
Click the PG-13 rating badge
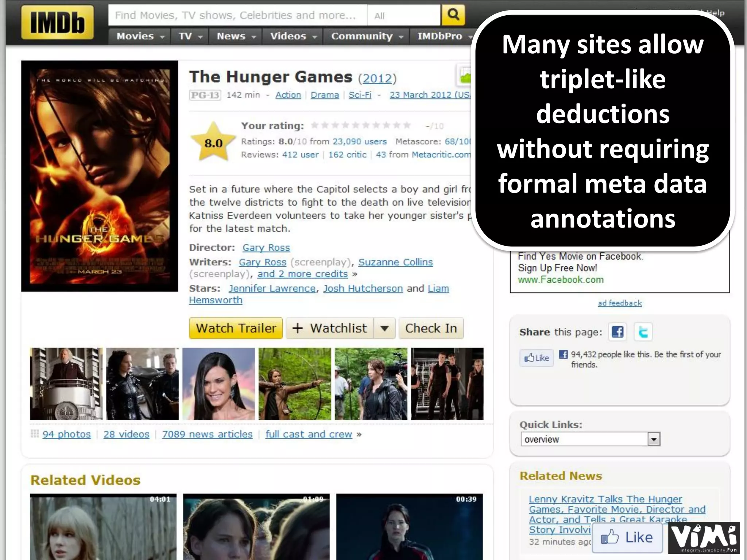coord(205,95)
